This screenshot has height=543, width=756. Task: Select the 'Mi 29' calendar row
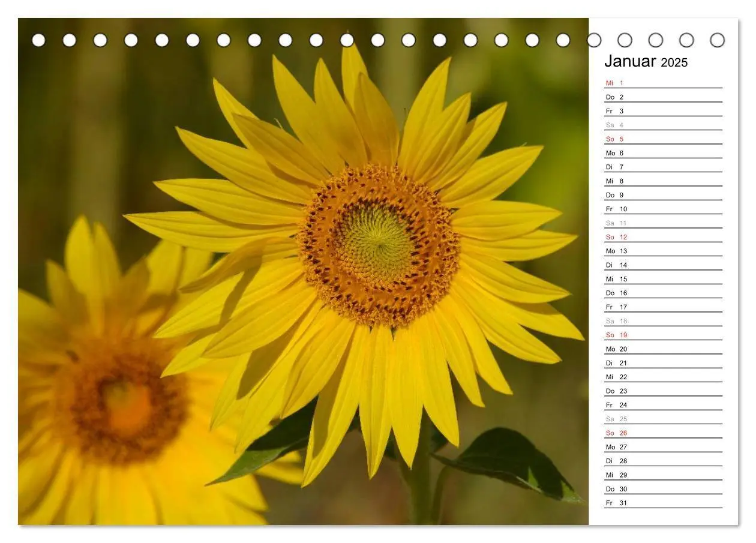coord(663,475)
